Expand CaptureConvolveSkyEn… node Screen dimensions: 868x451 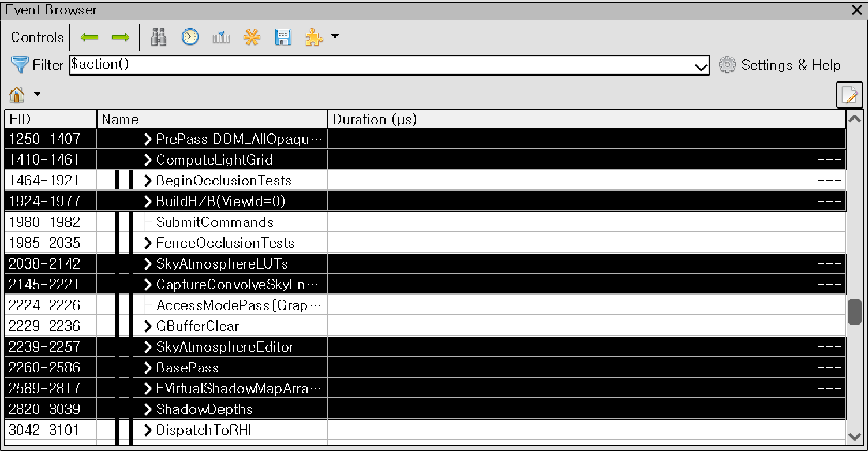[x=148, y=285]
